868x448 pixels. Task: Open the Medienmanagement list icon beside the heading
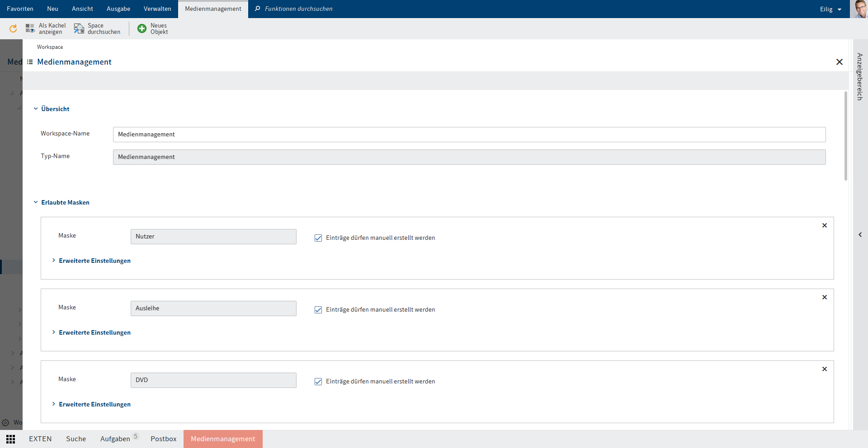(29, 62)
